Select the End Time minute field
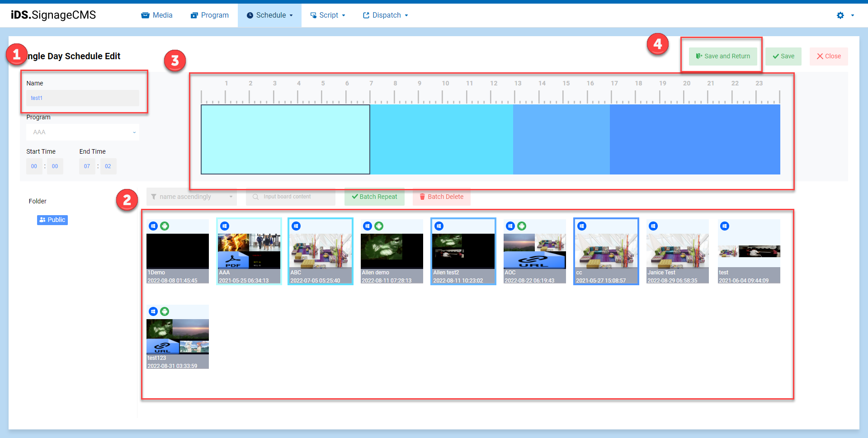868x438 pixels. point(108,166)
